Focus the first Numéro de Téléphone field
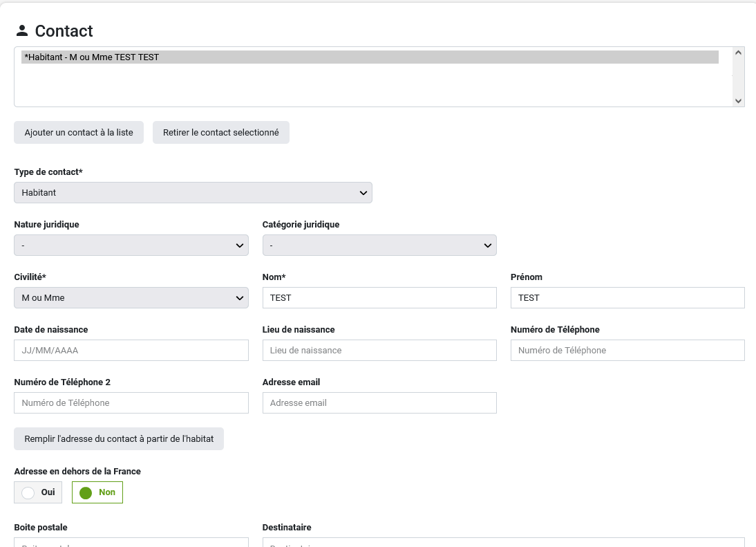Viewport: 756px width, 547px height. point(627,351)
